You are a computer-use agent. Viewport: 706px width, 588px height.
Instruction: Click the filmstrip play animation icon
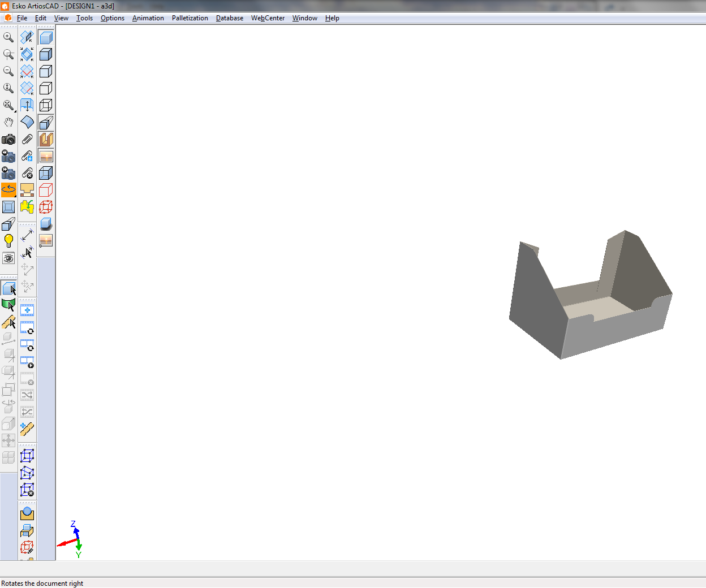27,361
